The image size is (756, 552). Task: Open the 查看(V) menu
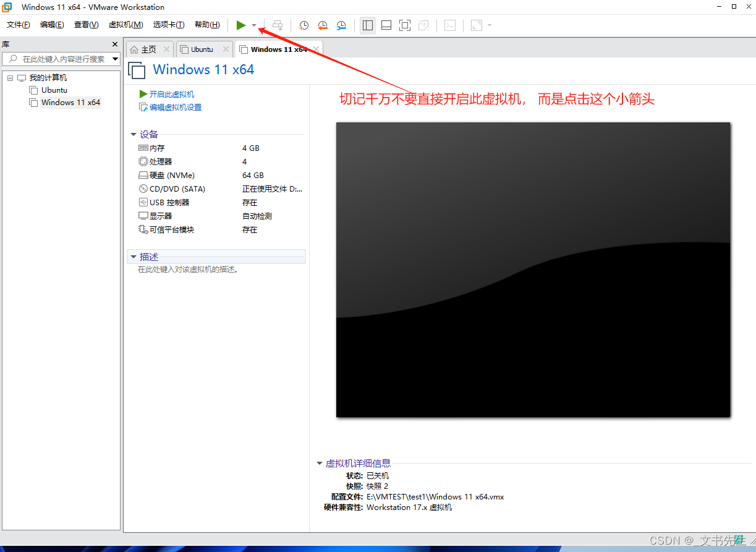[x=86, y=25]
